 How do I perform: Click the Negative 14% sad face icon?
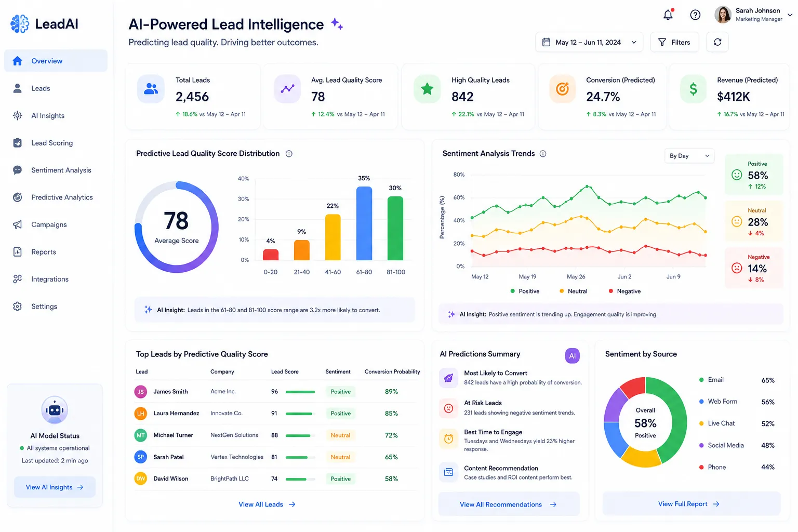tap(737, 268)
